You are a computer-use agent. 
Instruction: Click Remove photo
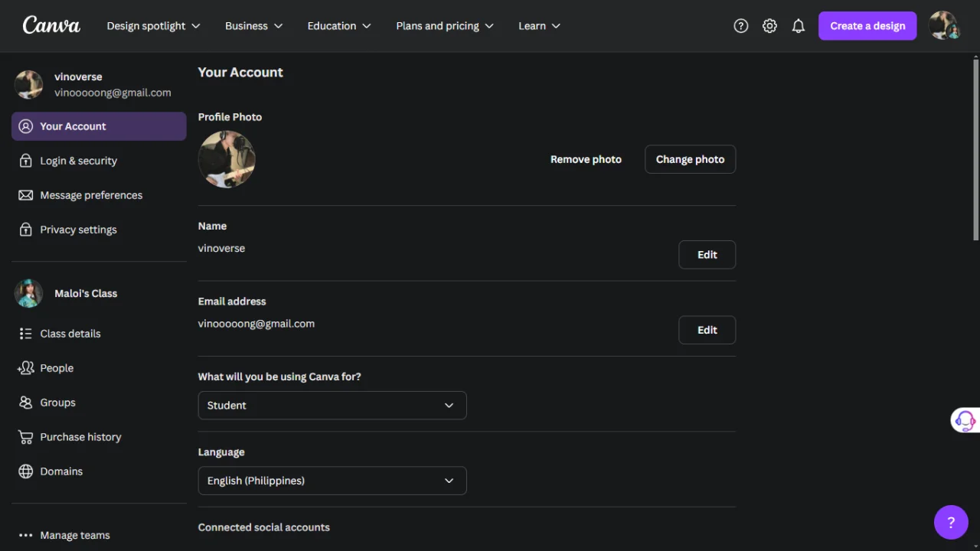pyautogui.click(x=586, y=159)
